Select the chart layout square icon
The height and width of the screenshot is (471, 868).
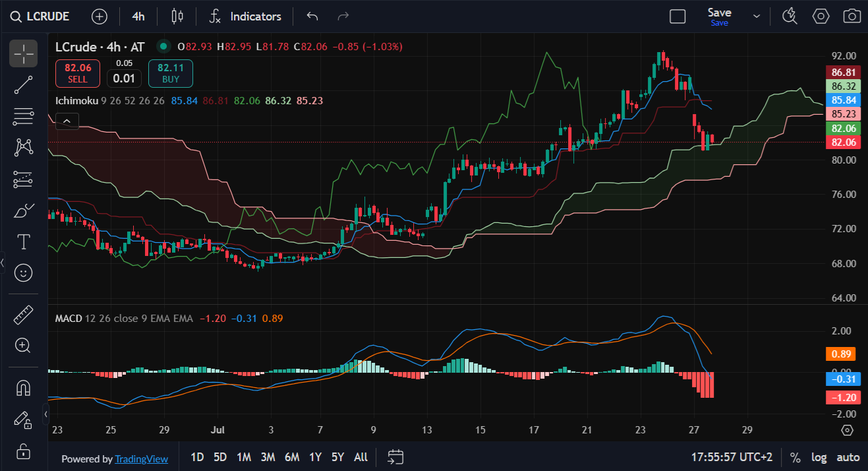pyautogui.click(x=678, y=16)
